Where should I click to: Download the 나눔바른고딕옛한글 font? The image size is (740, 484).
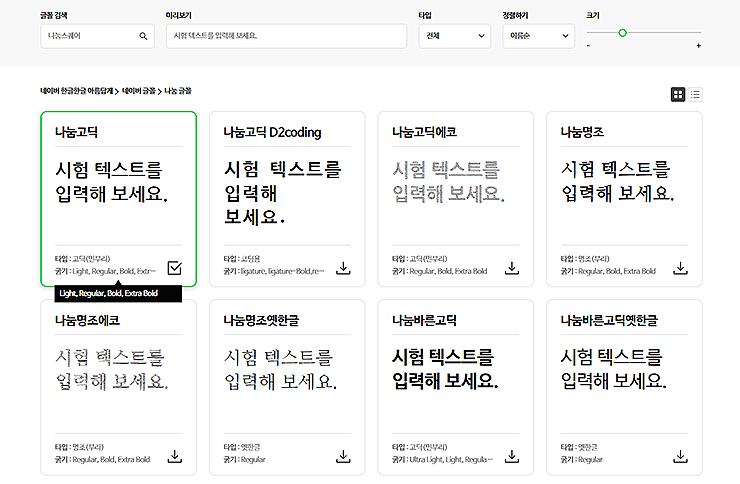tap(680, 456)
